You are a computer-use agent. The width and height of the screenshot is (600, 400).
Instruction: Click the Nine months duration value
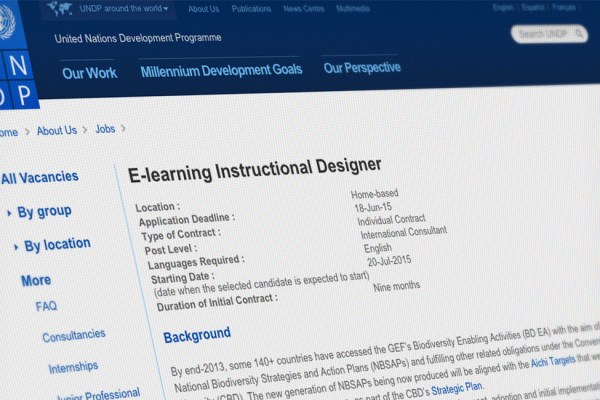[396, 286]
